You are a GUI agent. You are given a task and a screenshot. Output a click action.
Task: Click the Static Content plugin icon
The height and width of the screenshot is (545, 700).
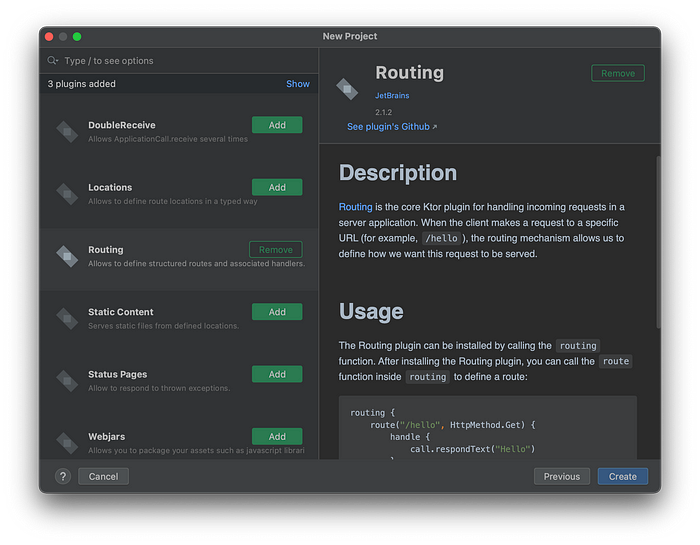(x=67, y=319)
